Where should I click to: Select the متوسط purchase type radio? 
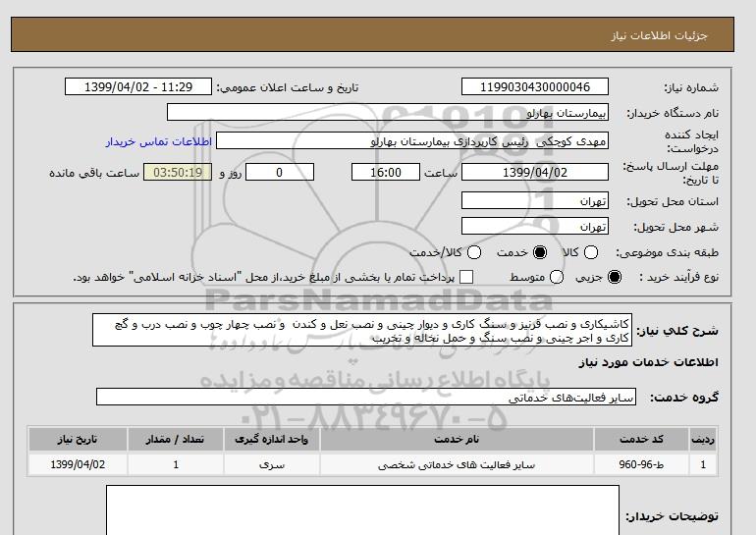[557, 277]
